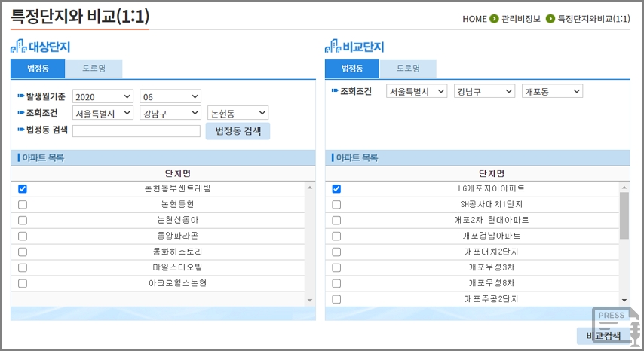
Task: Click the 법정동 검색 button
Action: pos(238,131)
